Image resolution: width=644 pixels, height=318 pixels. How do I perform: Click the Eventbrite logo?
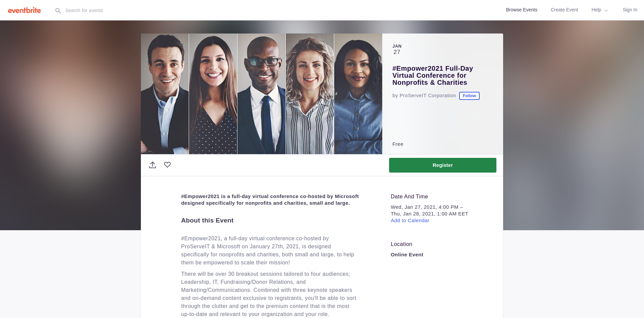tap(24, 10)
